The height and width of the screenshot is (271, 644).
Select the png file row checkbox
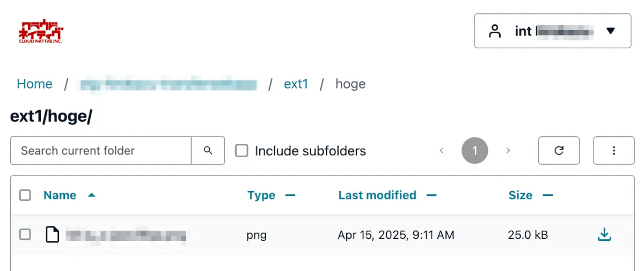[25, 235]
